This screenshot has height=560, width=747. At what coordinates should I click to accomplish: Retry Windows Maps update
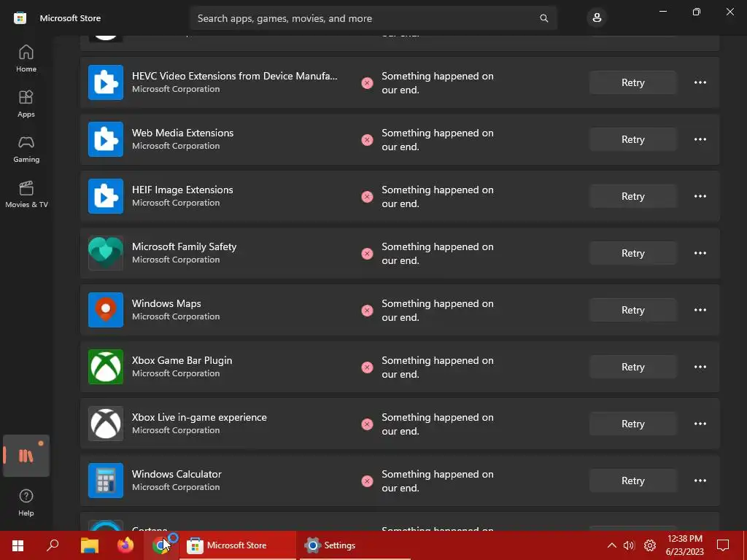pos(632,310)
